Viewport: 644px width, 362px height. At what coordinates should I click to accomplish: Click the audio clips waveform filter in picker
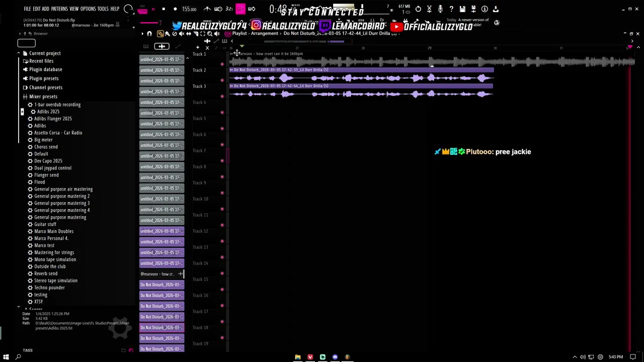[x=162, y=46]
